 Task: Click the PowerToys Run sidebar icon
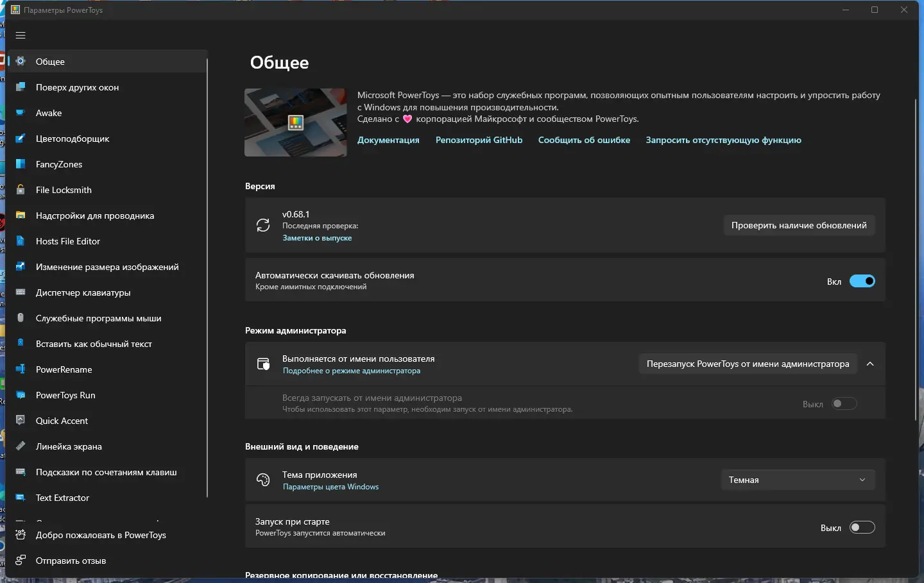21,395
